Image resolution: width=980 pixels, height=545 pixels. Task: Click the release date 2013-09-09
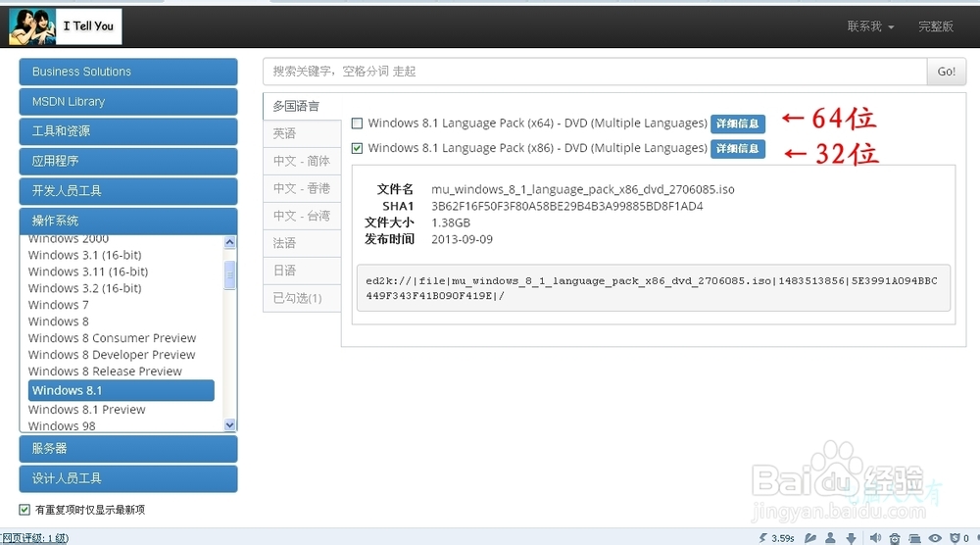click(x=462, y=239)
